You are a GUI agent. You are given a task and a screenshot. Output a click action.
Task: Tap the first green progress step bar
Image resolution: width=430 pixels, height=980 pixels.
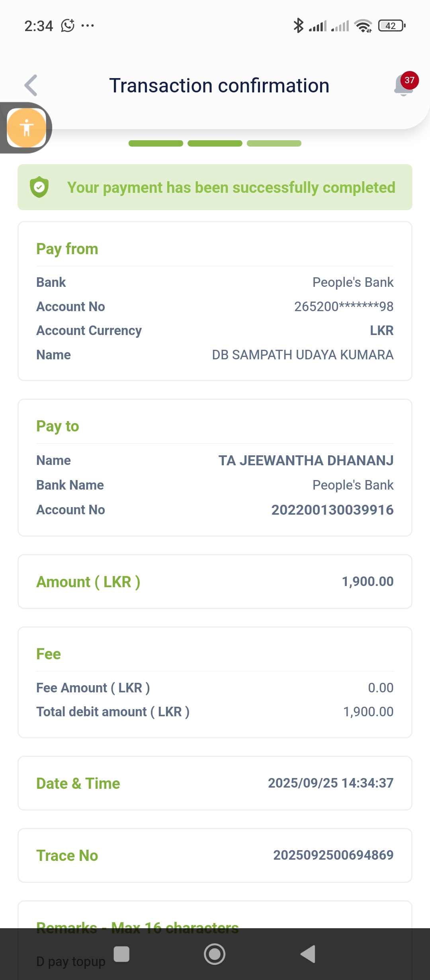156,143
